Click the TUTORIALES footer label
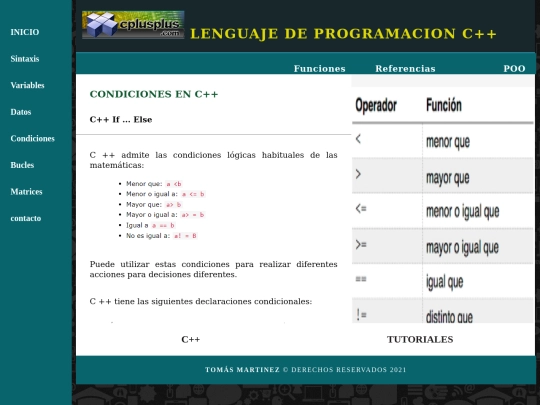The width and height of the screenshot is (540, 405). 420,340
